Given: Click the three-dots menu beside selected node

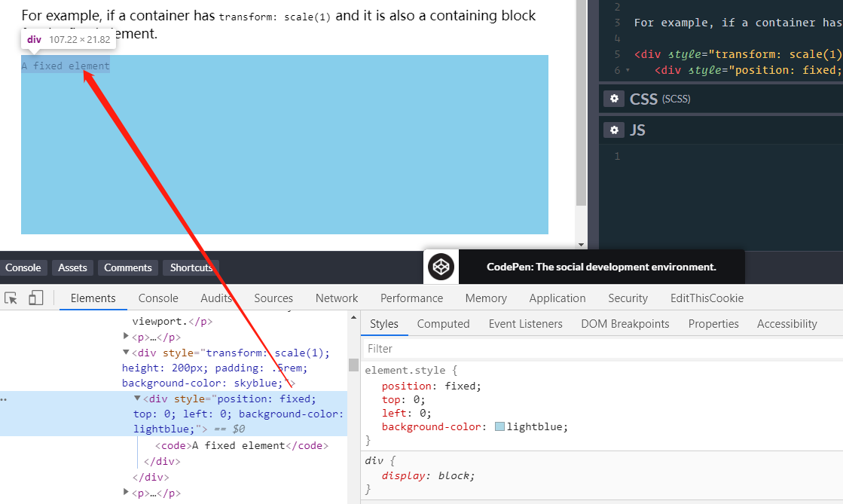Looking at the screenshot, I should pos(4,399).
